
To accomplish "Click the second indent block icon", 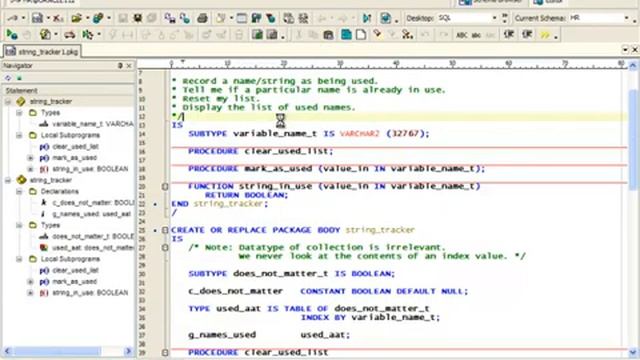I will (x=527, y=35).
